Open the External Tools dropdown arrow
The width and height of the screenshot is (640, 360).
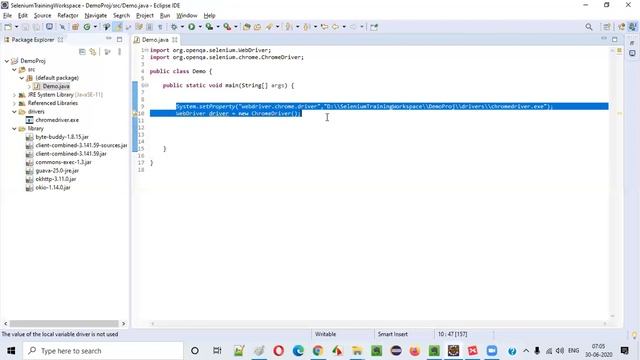click(x=236, y=27)
